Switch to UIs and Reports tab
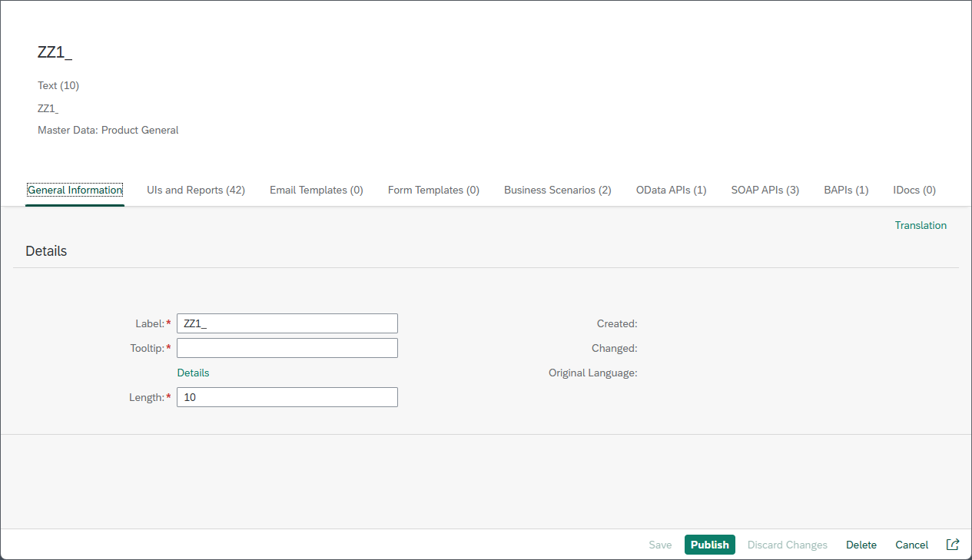This screenshot has height=560, width=972. click(196, 190)
